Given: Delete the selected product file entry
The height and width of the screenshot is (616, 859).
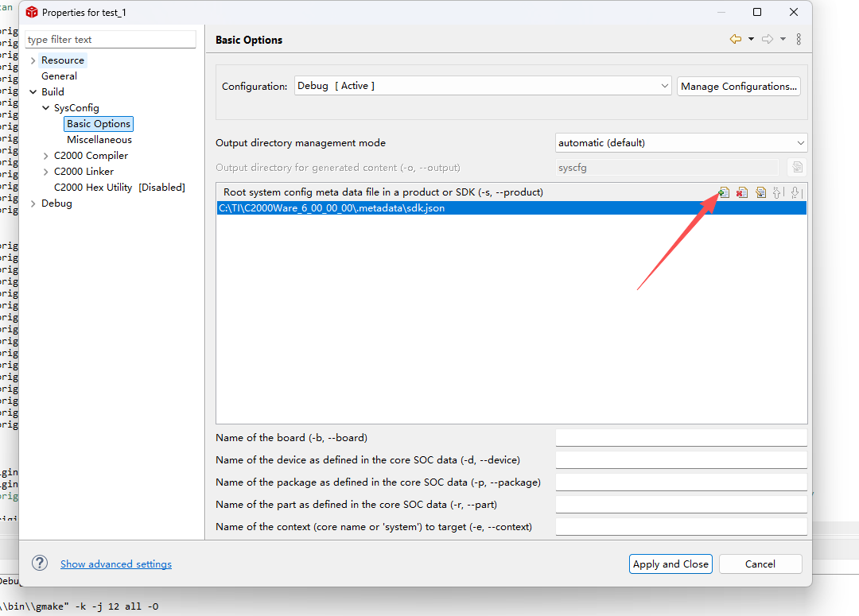Looking at the screenshot, I should pyautogui.click(x=742, y=192).
